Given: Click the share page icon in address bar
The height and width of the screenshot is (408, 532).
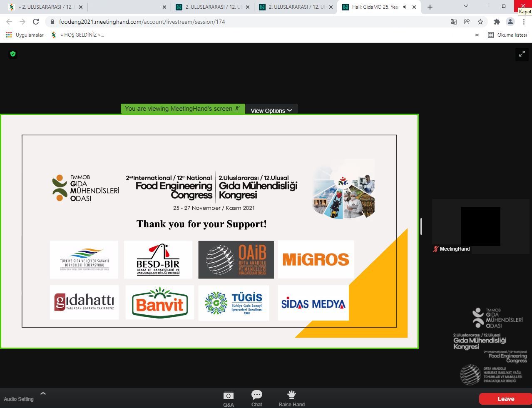Looking at the screenshot, I should (467, 22).
